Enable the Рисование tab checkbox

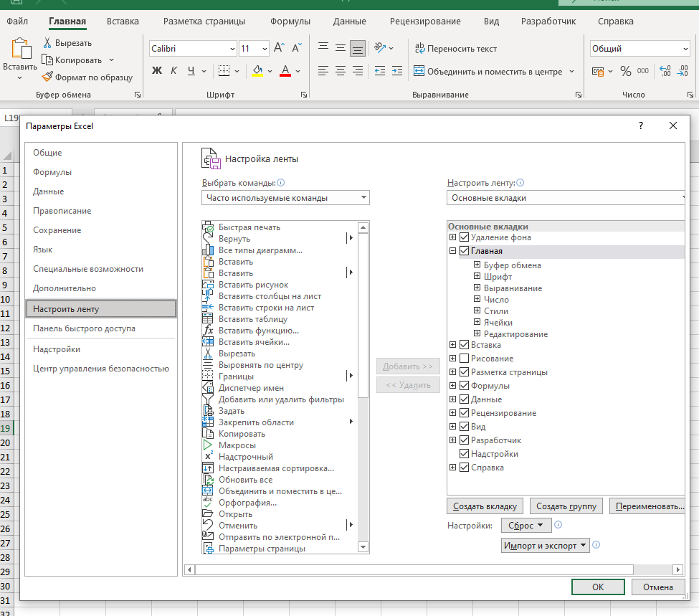coord(464,358)
